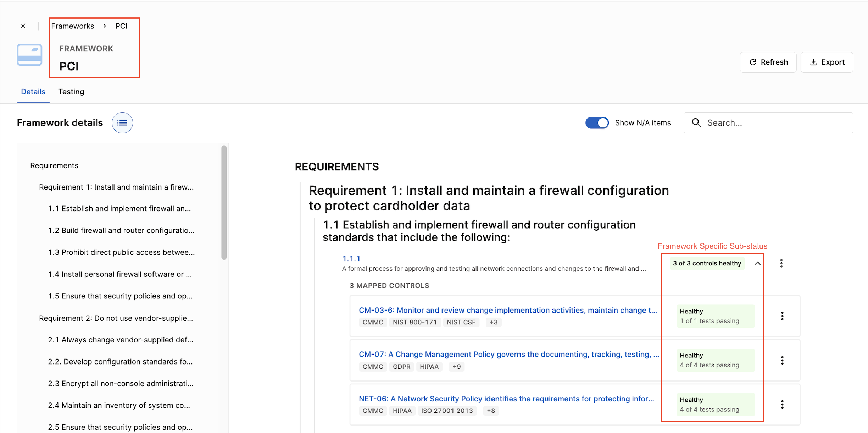This screenshot has height=433, width=868.
Task: Toggle the outline list icon beside Framework details
Action: pyautogui.click(x=122, y=123)
